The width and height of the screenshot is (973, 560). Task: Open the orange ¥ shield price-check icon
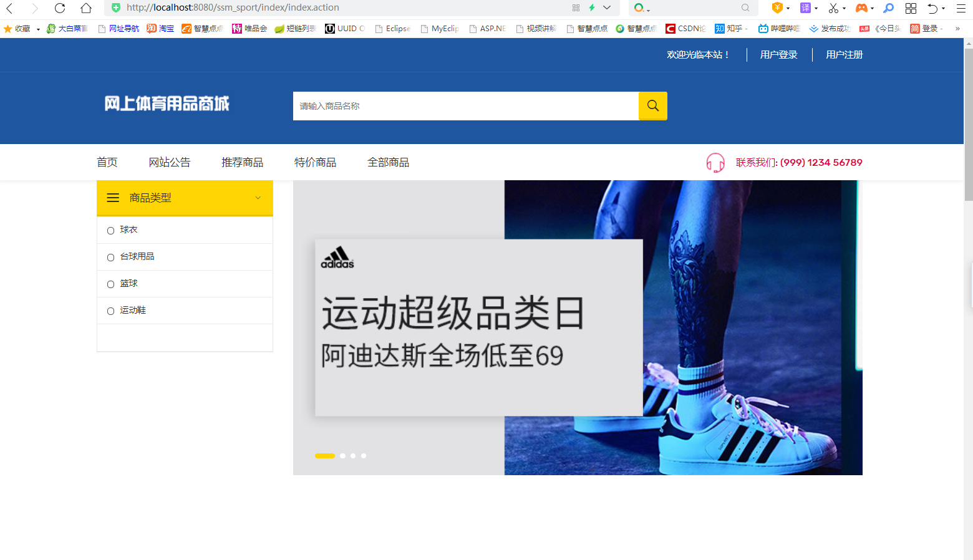coord(777,8)
